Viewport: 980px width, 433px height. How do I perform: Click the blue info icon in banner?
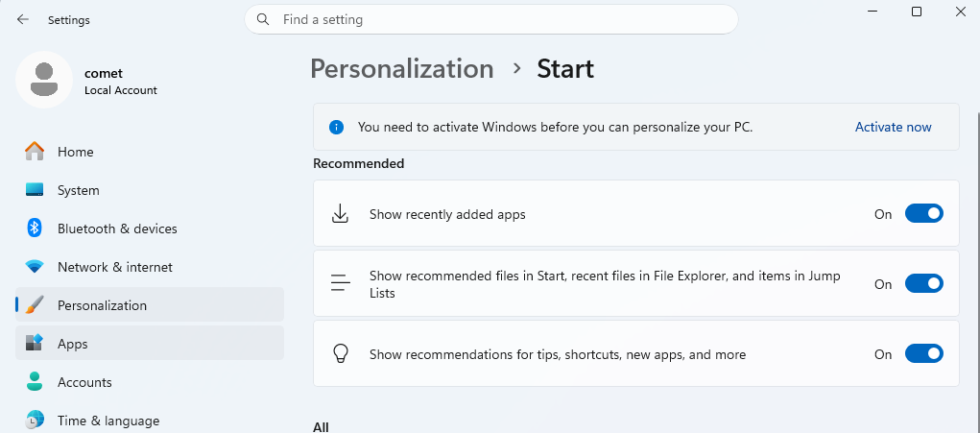pyautogui.click(x=336, y=127)
